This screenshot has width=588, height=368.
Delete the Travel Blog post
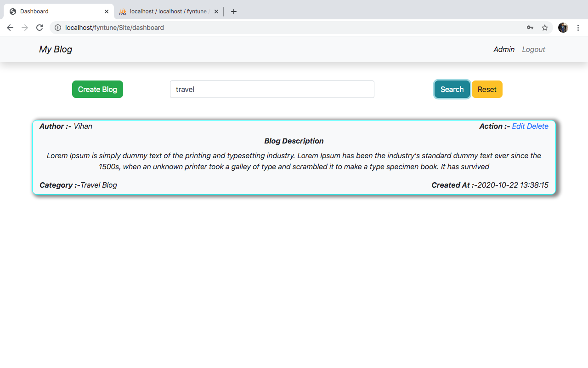click(537, 126)
